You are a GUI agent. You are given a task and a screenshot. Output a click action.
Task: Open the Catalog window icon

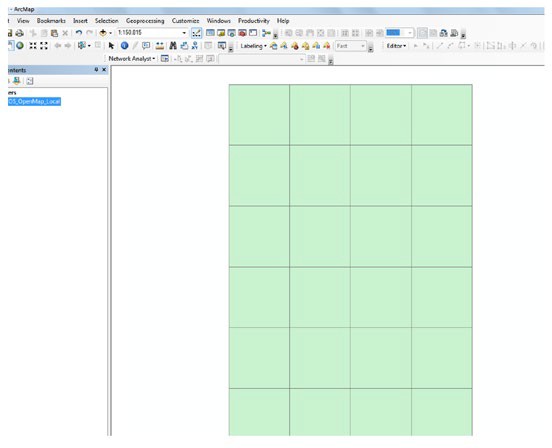point(221,33)
